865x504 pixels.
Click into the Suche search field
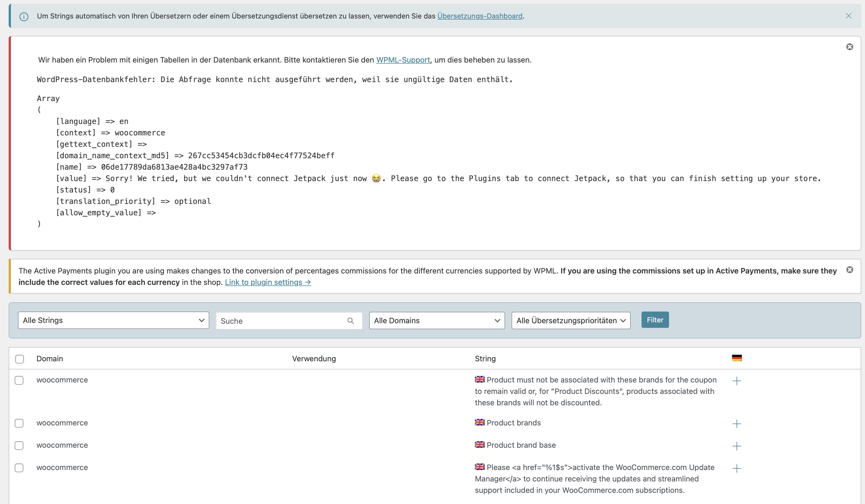pos(289,321)
